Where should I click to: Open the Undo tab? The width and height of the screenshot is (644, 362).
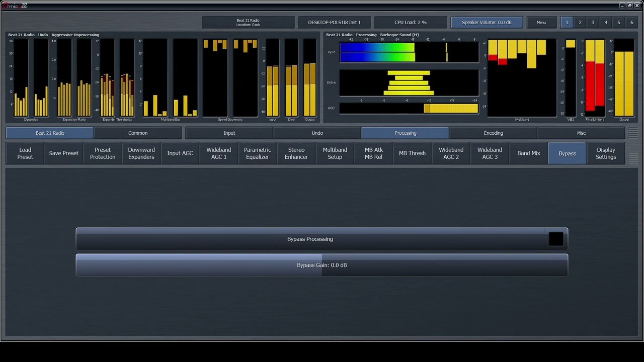pyautogui.click(x=317, y=133)
